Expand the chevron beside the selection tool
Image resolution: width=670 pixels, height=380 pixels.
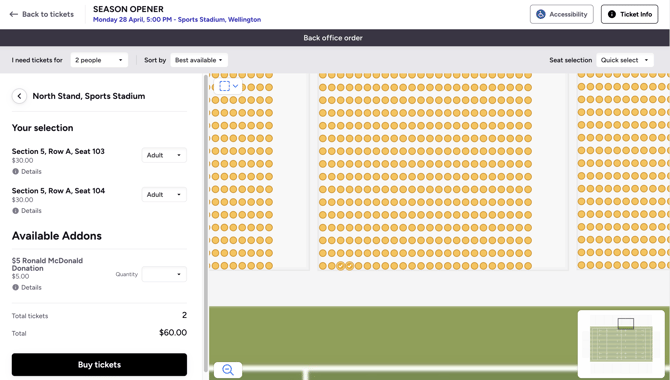235,86
